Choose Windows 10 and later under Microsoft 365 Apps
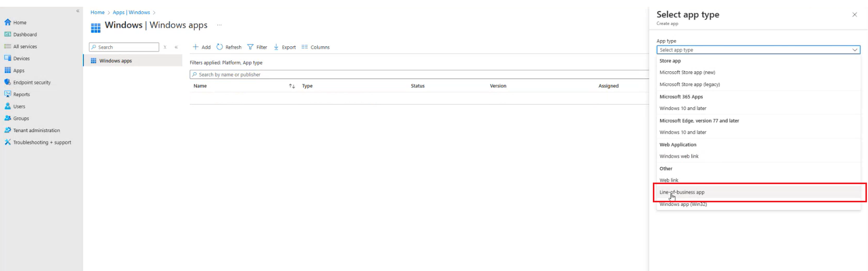This screenshot has width=868, height=271. click(x=758, y=108)
